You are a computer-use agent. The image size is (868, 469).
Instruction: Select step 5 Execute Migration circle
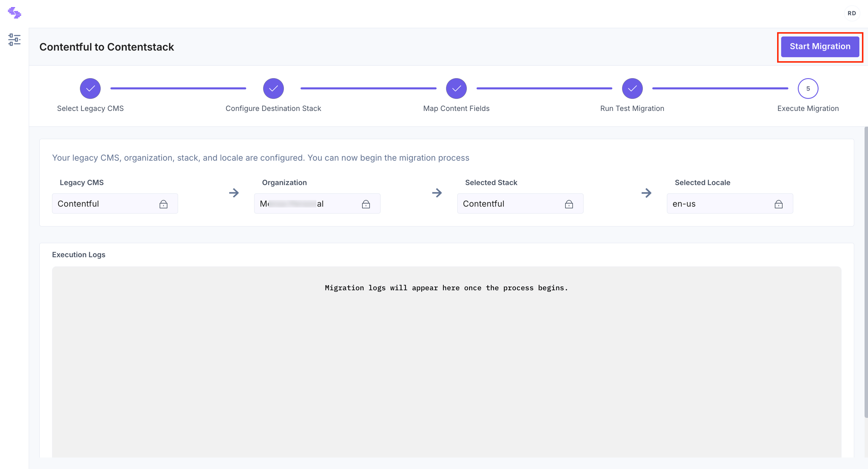pyautogui.click(x=808, y=89)
